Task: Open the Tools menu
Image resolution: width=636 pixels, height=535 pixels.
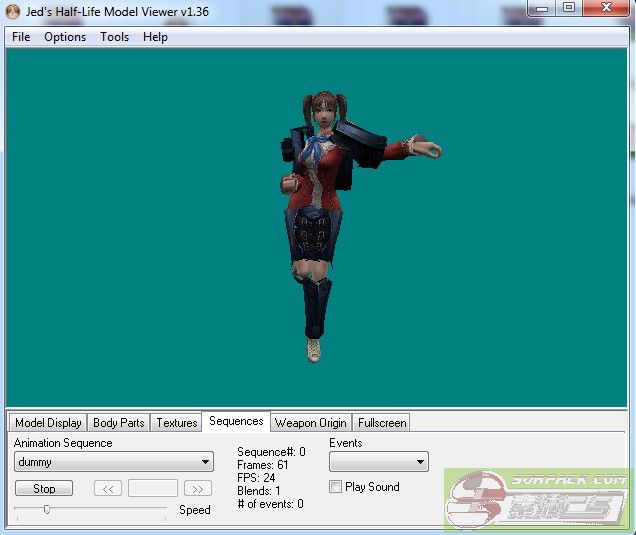Action: 114,37
